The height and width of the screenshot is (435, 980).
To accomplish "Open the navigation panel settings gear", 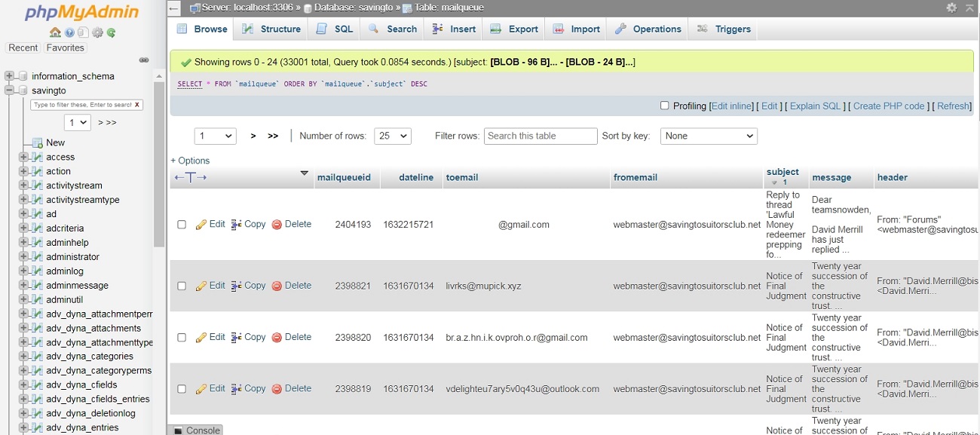I will 97,32.
